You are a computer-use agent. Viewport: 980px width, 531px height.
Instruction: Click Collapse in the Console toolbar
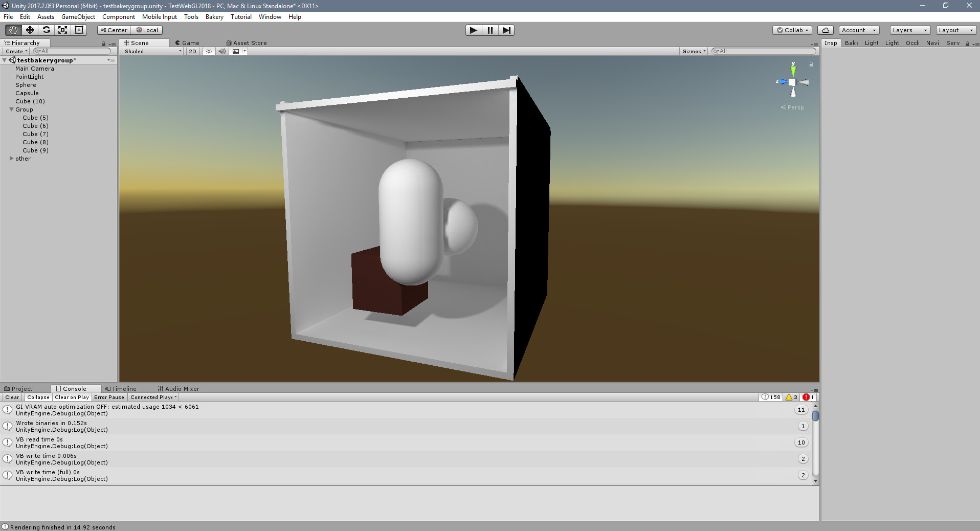click(x=38, y=397)
